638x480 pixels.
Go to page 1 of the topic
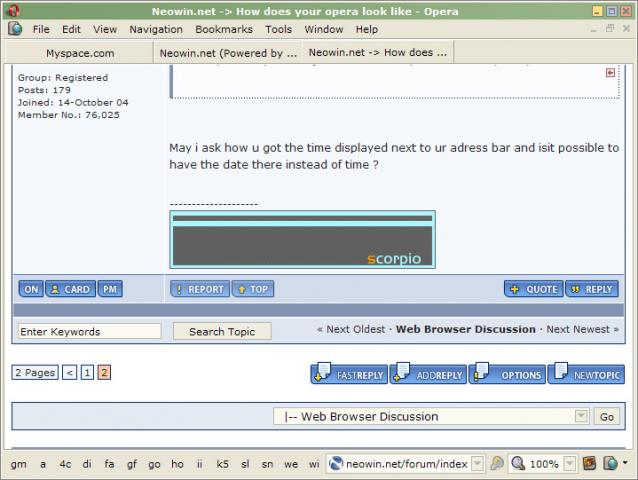click(87, 373)
